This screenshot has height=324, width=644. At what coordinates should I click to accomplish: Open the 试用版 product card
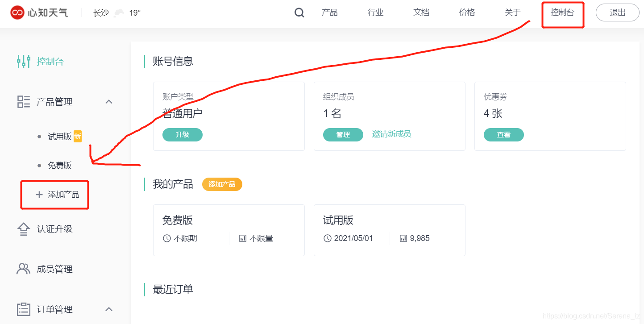389,230
